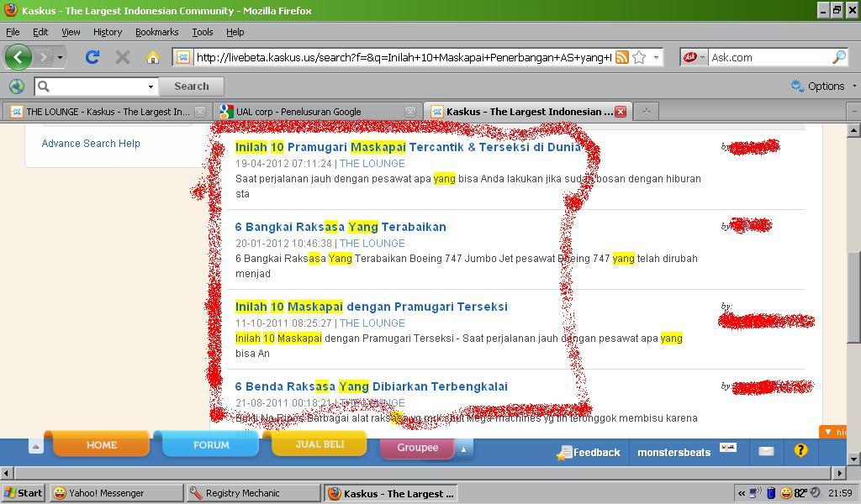The width and height of the screenshot is (861, 504).
Task: Open the back/forward history dropdown arrow
Action: (60, 57)
